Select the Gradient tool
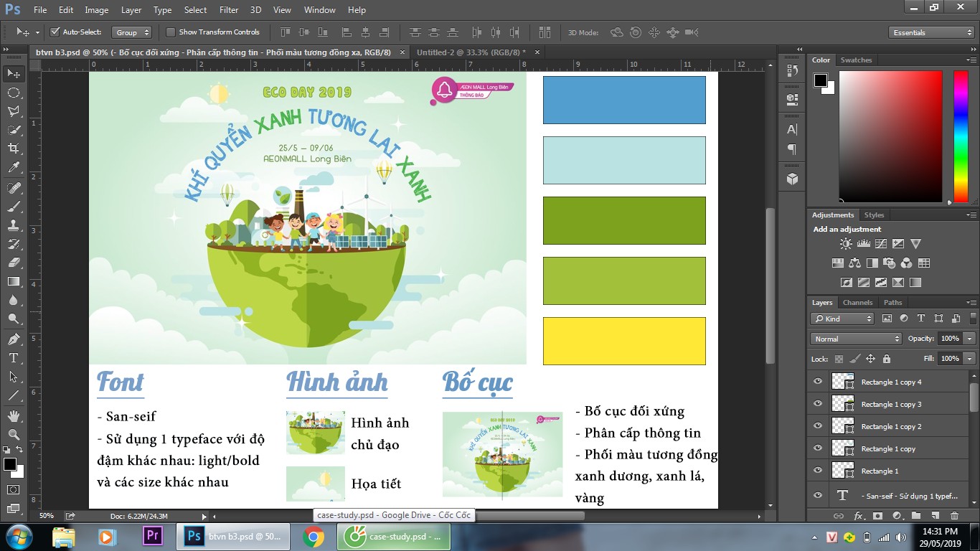Viewport: 980px width, 551px height. pyautogui.click(x=14, y=281)
